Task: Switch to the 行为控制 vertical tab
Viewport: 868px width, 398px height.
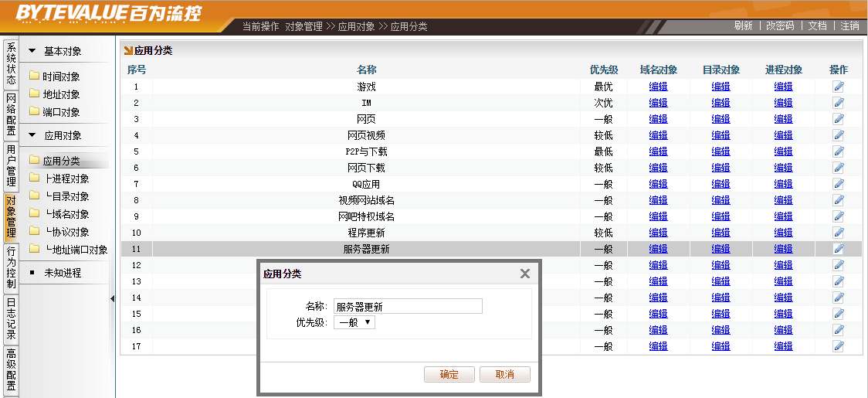Action: click(x=11, y=267)
